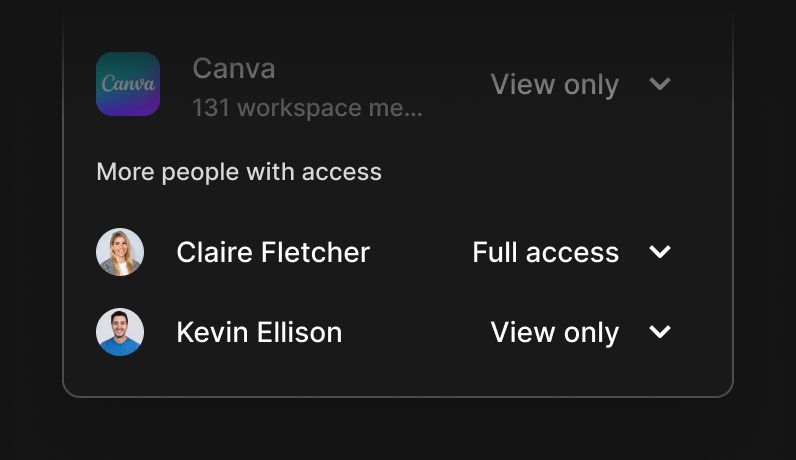796x460 pixels.
Task: Dismiss panel via dark area beneath it
Action: (x=397, y=429)
